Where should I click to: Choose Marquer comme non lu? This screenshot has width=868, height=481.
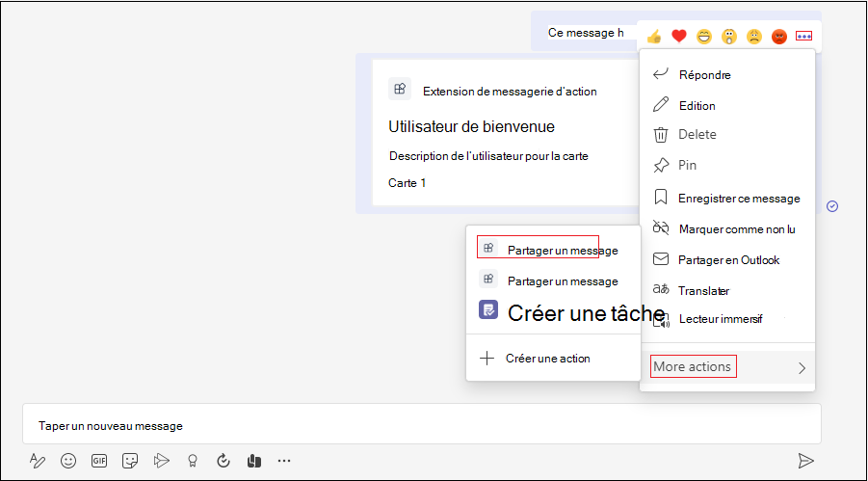coord(726,228)
